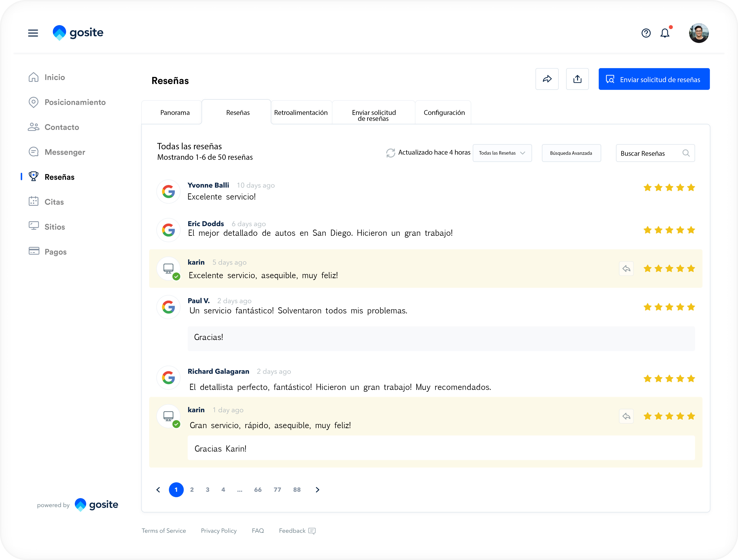Screen dimensions: 738x560
Task: Open user profile avatar
Action: 699,33
